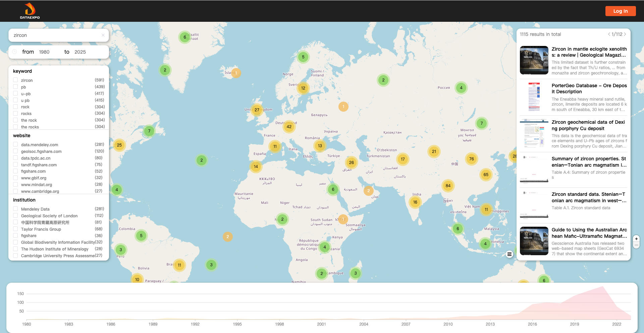This screenshot has width=644, height=333.
Task: Enable www.gbif.org website filter
Action: pyautogui.click(x=15, y=178)
